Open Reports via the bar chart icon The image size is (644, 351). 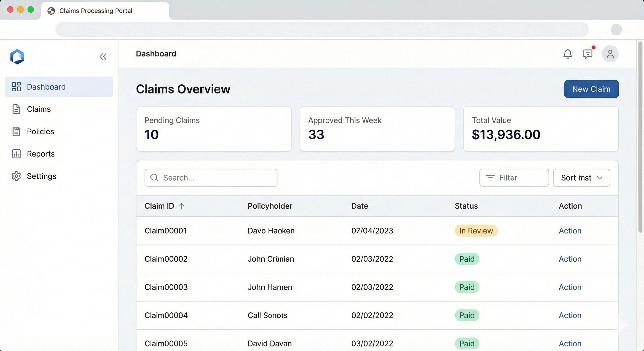coord(16,154)
